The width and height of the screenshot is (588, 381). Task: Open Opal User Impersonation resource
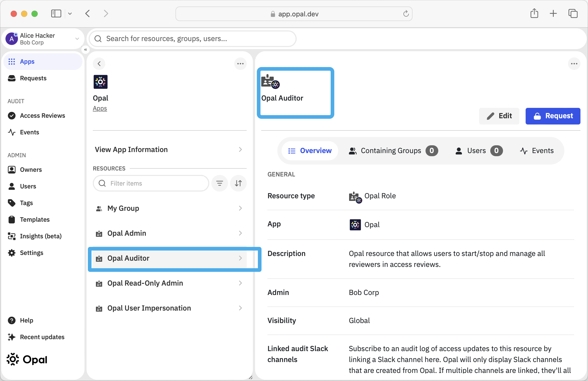point(169,308)
